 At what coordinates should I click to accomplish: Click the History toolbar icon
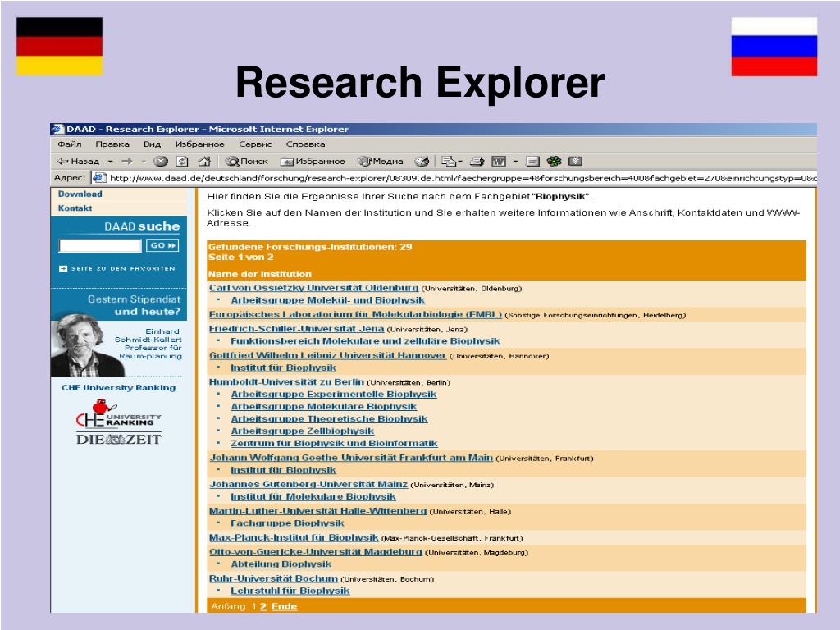pyautogui.click(x=422, y=162)
